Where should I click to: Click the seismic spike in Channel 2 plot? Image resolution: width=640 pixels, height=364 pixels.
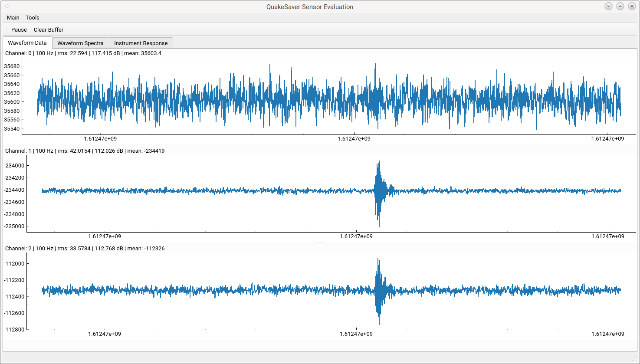[x=379, y=291]
